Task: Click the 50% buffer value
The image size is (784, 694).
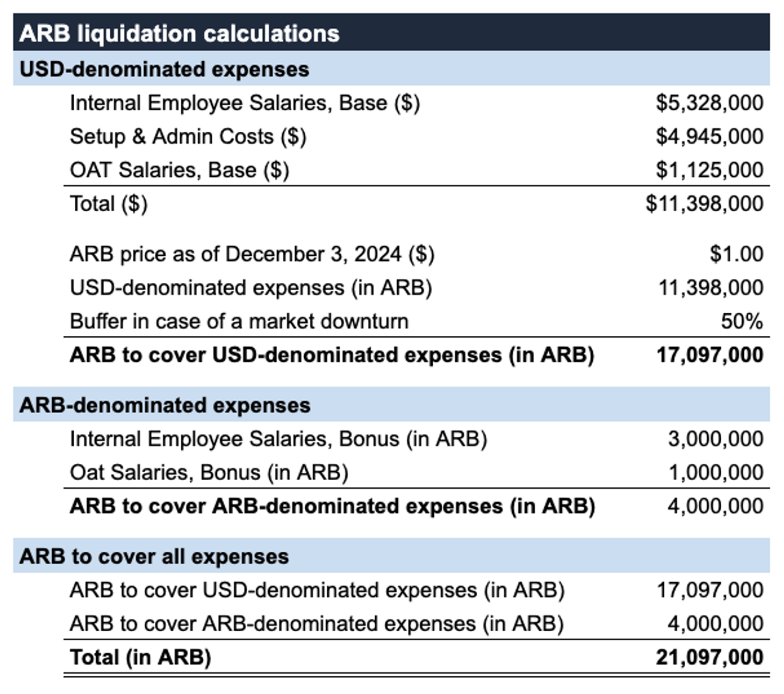Action: [742, 321]
